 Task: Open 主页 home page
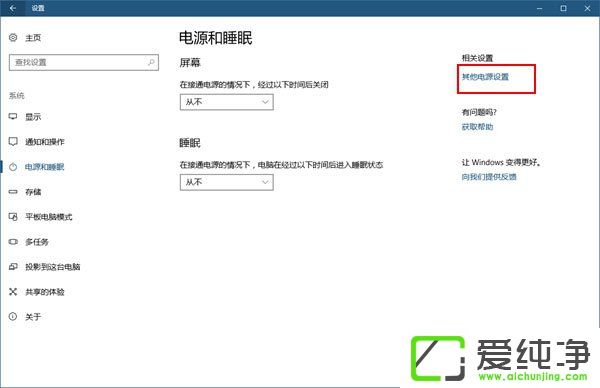tap(33, 38)
